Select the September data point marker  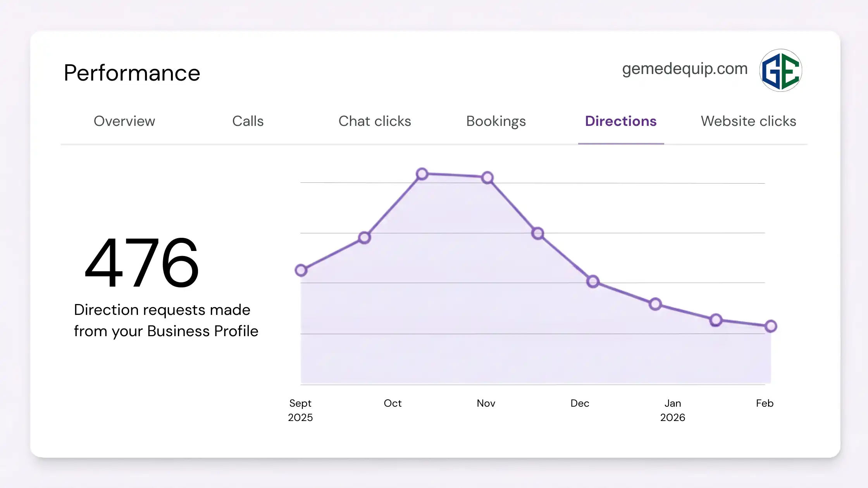301,270
